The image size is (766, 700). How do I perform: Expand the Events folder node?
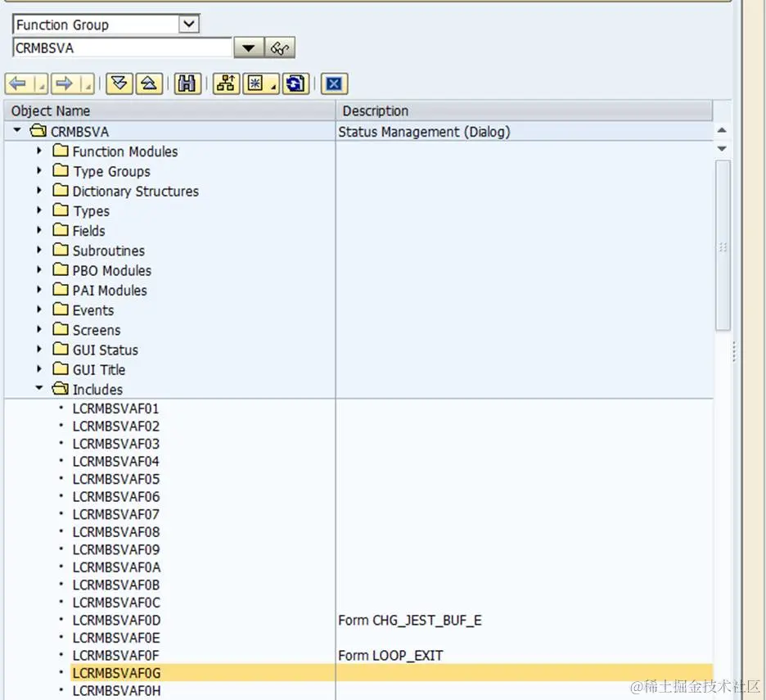click(39, 309)
